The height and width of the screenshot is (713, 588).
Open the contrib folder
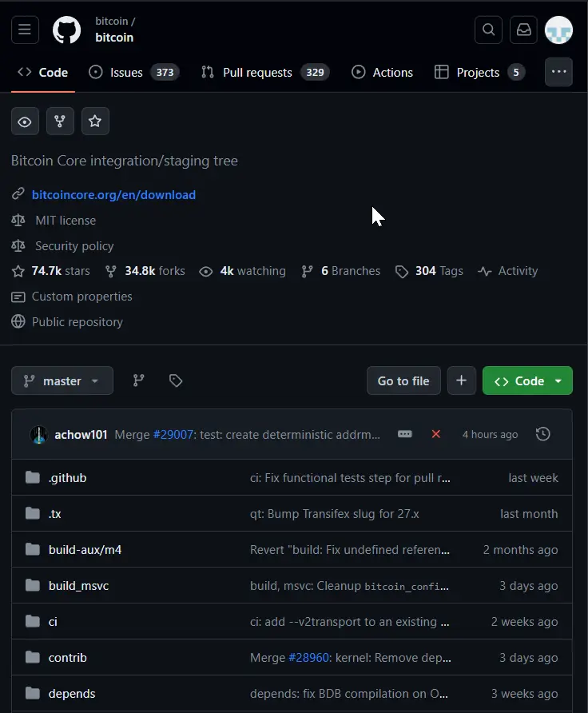pyautogui.click(x=67, y=658)
